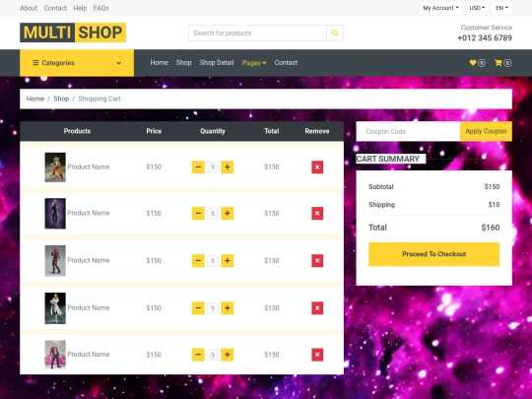Image resolution: width=532 pixels, height=399 pixels.
Task: Click the fifth product thumbnail image
Action: (55, 355)
